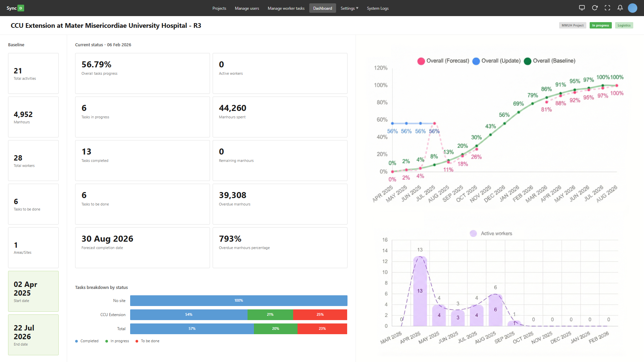
Task: Toggle Overall (Forecast) legend series
Action: pyautogui.click(x=443, y=61)
